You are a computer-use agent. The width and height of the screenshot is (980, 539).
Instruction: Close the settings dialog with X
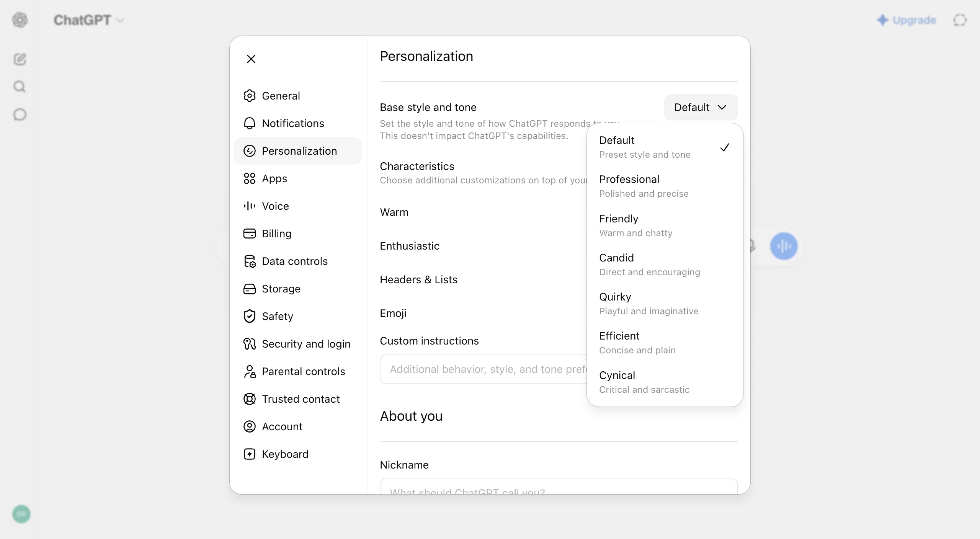point(251,59)
